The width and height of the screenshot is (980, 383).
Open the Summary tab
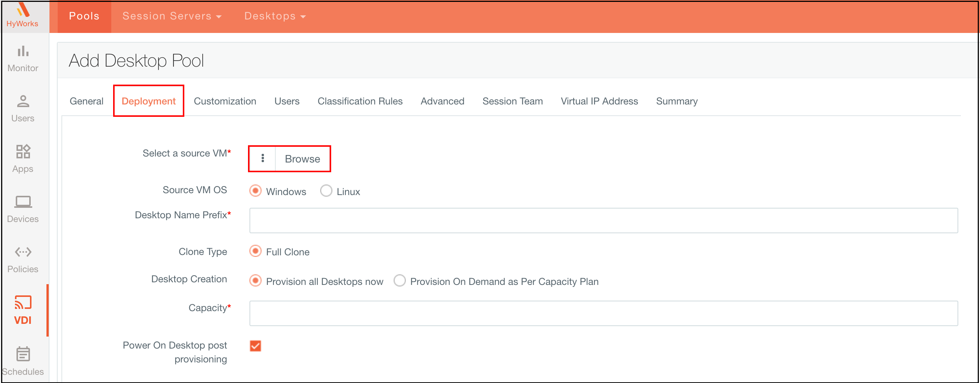point(677,101)
